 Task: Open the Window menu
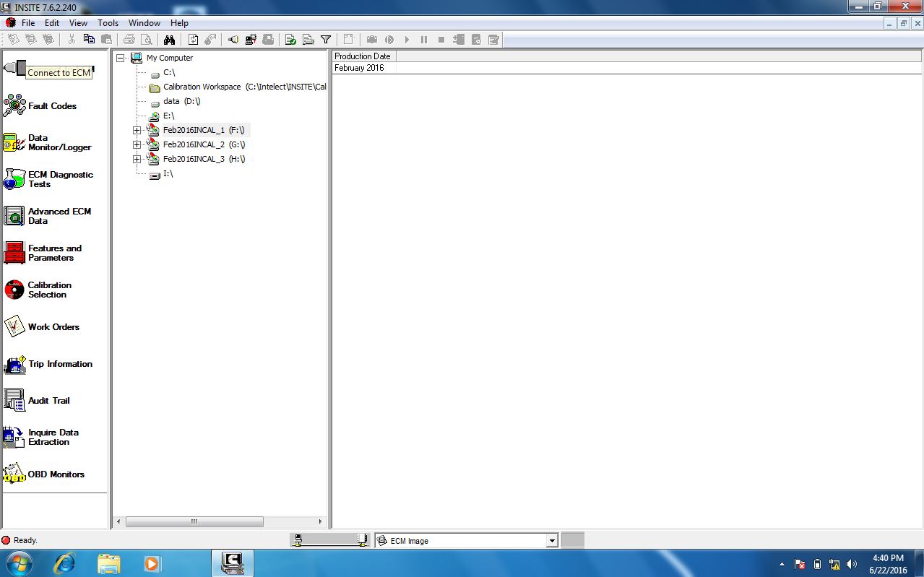144,23
